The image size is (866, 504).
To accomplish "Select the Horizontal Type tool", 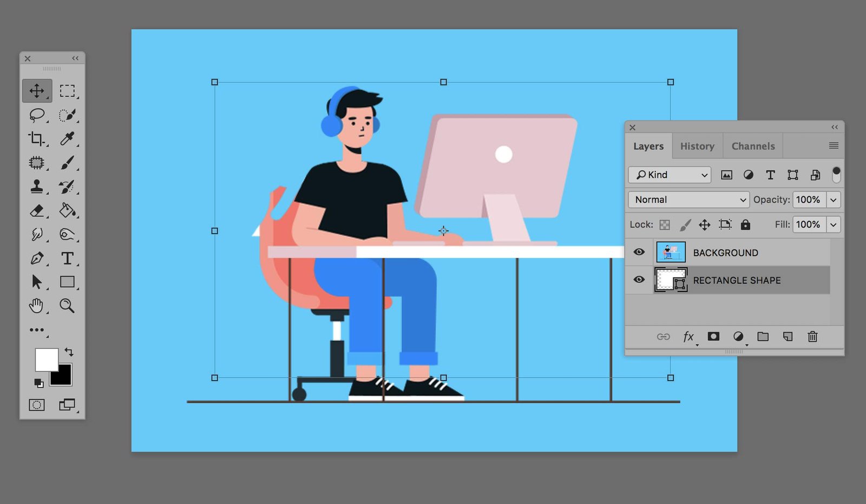I will [68, 258].
